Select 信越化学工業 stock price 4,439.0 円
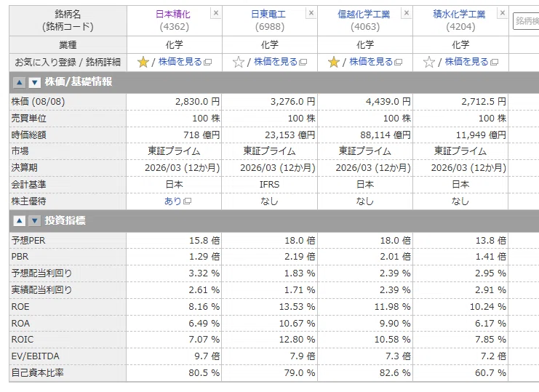The height and width of the screenshot is (392, 539). [388, 102]
